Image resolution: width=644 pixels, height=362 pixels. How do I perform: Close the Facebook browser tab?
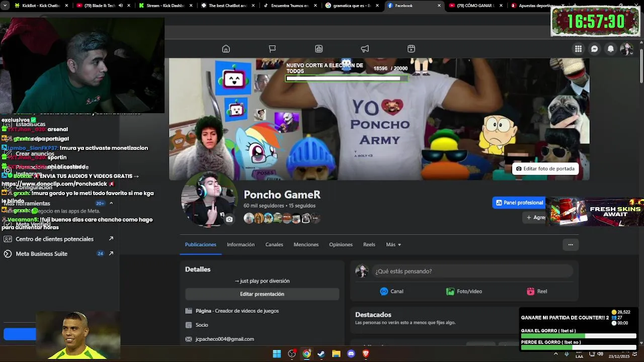439,6
